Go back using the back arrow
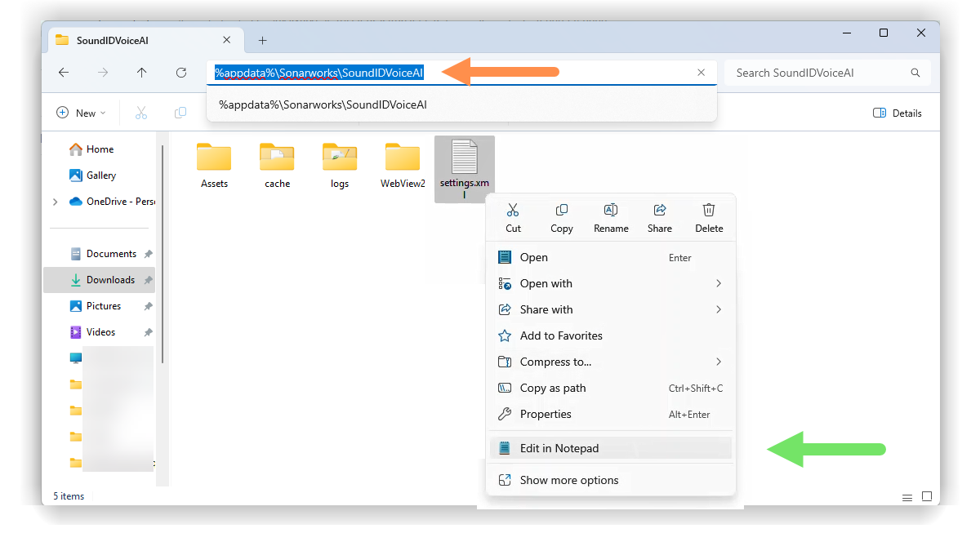The width and height of the screenshot is (980, 542). [64, 73]
